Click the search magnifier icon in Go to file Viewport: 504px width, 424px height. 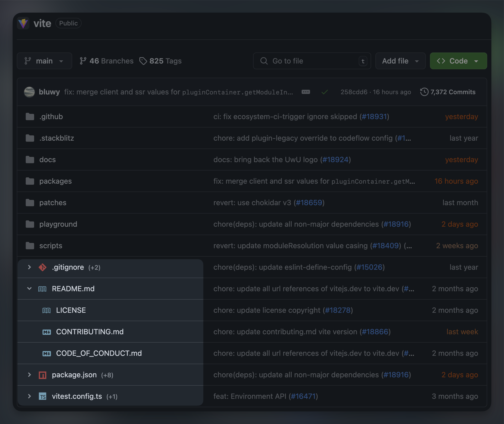pyautogui.click(x=264, y=61)
